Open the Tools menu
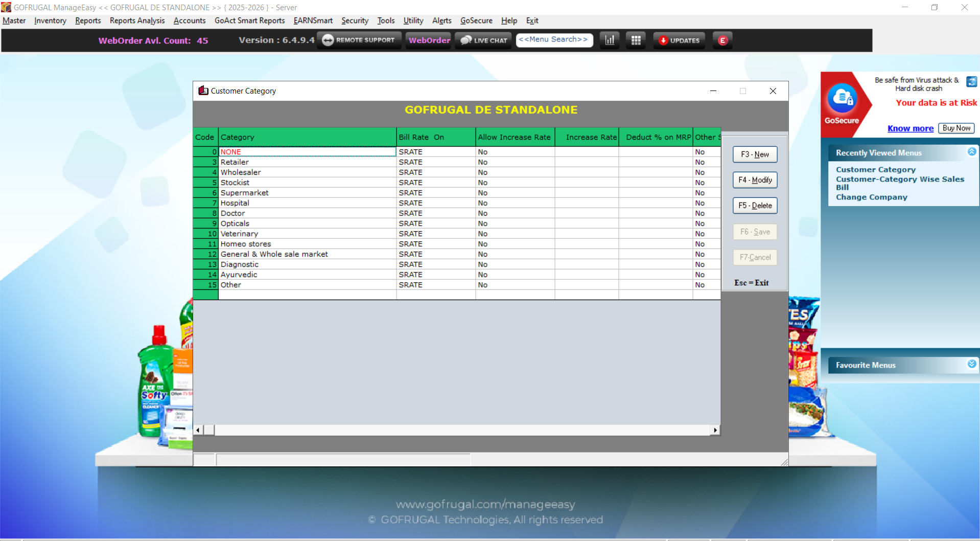Image resolution: width=980 pixels, height=541 pixels. coord(386,20)
